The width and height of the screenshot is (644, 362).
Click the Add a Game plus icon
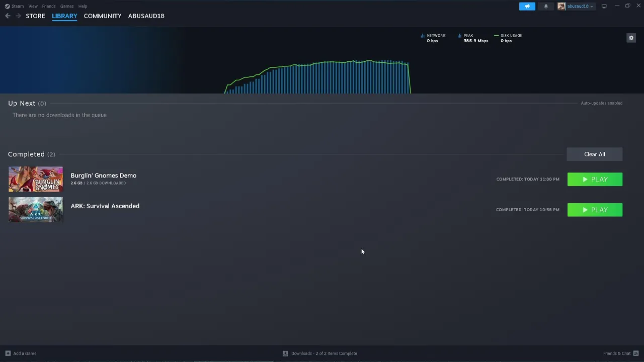click(8, 353)
